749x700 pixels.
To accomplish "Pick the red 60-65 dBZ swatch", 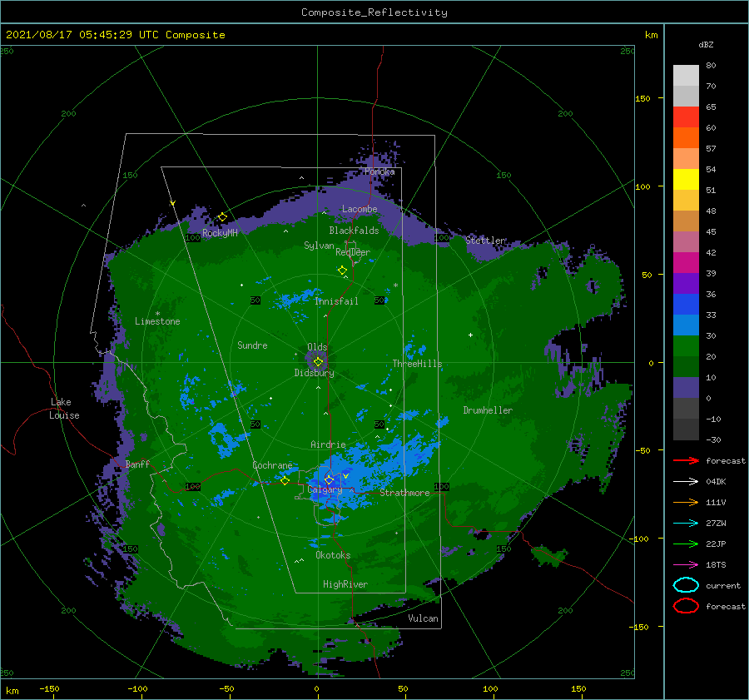I will [686, 117].
